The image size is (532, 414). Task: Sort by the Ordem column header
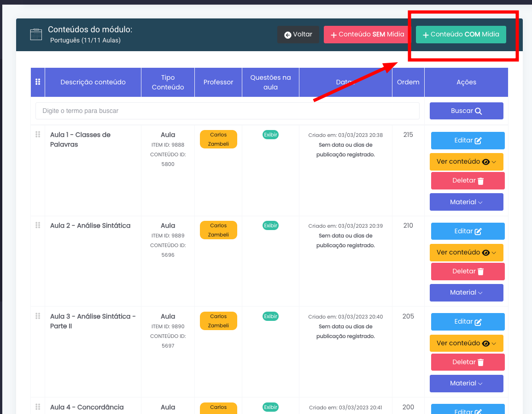coord(408,82)
